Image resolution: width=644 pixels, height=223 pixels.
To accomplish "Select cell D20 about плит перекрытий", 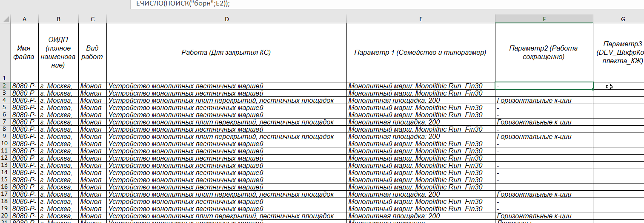I will click(226, 216).
